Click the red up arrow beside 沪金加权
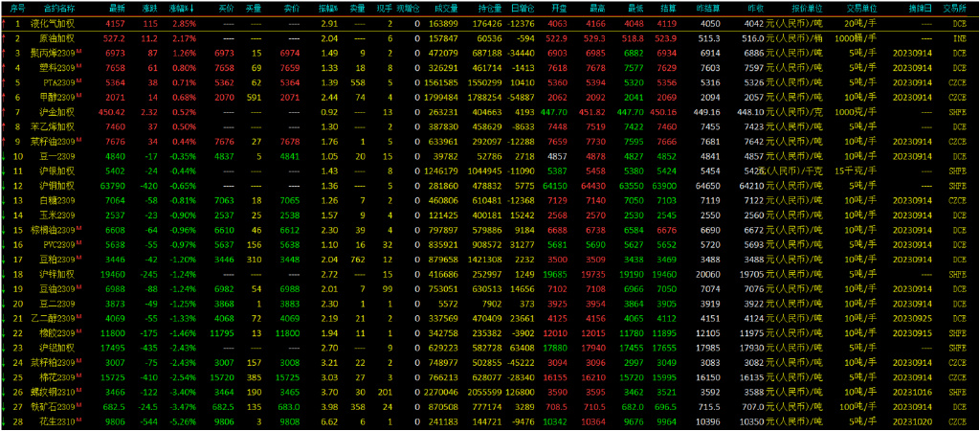 tap(4, 112)
